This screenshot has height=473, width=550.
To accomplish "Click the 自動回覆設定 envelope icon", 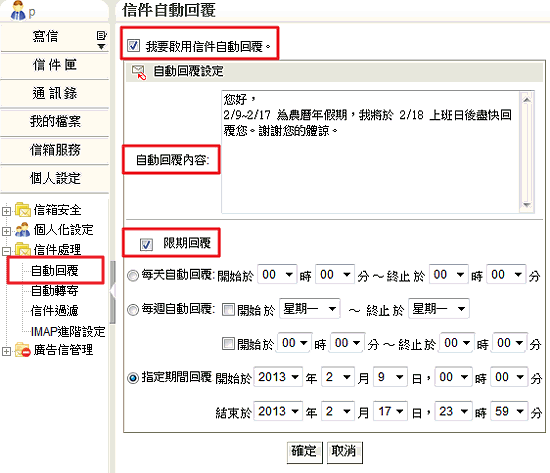I will pyautogui.click(x=139, y=72).
